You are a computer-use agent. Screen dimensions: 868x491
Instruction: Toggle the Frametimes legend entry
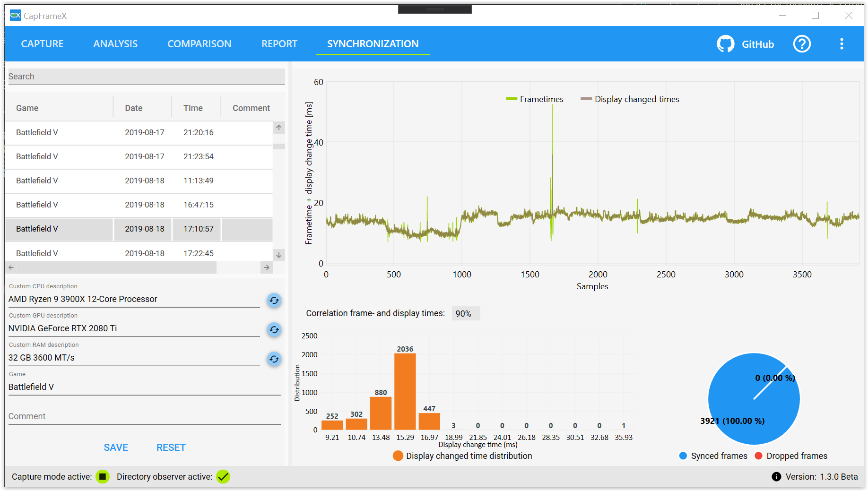coord(535,99)
